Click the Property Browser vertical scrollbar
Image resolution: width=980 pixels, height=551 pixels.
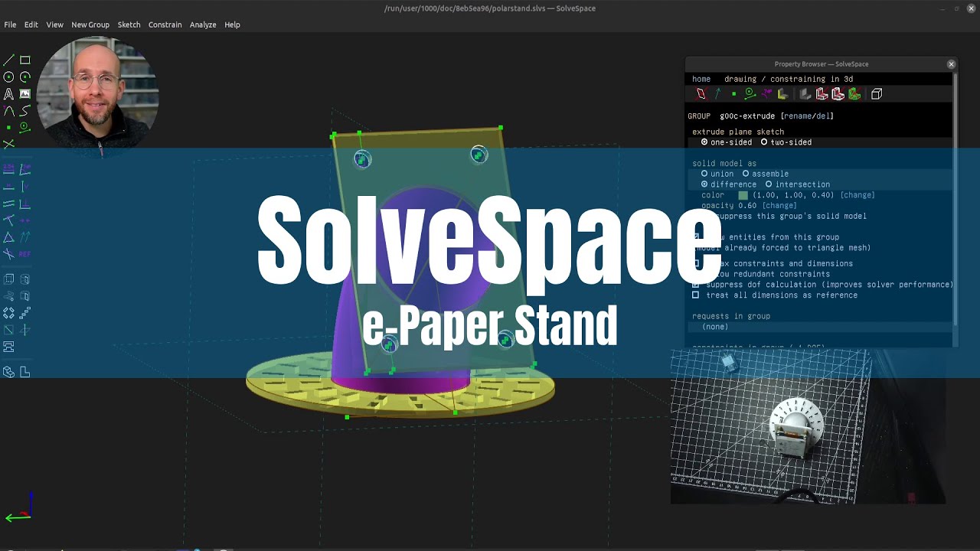pos(955,199)
